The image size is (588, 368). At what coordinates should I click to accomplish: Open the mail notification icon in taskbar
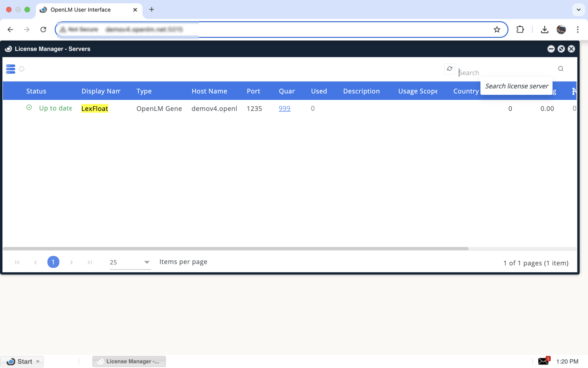544,361
